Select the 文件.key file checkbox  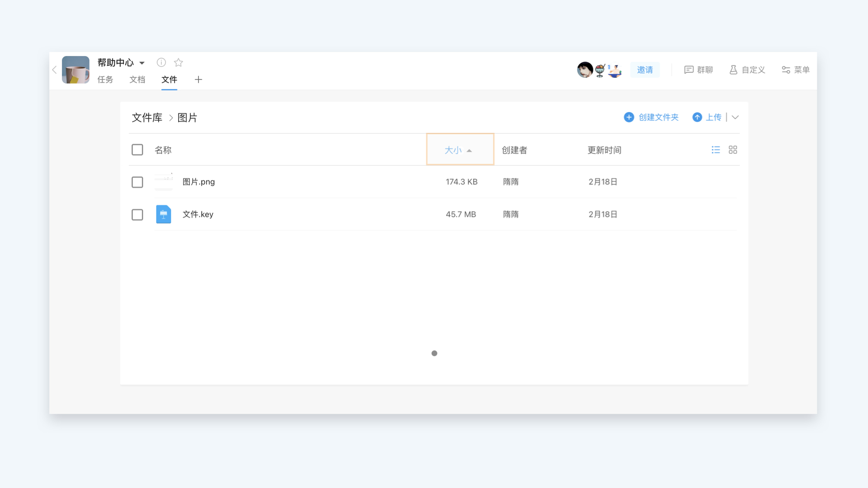point(137,215)
